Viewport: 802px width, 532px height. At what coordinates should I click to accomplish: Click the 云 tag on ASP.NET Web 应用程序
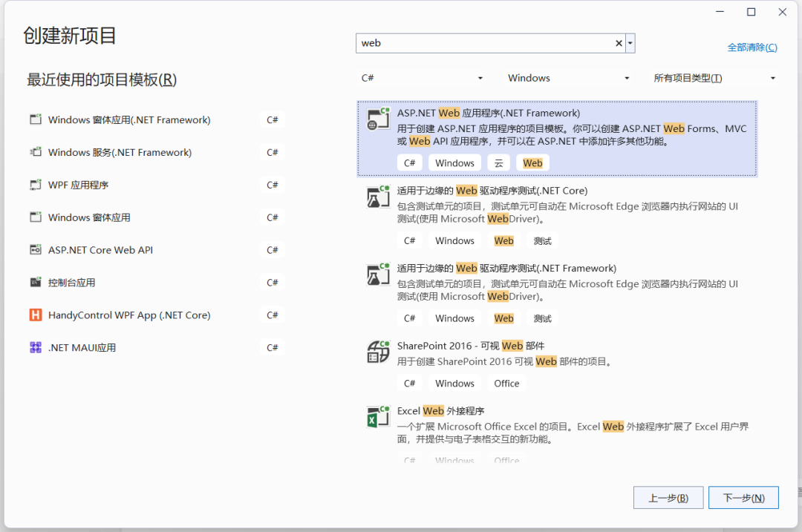(499, 163)
